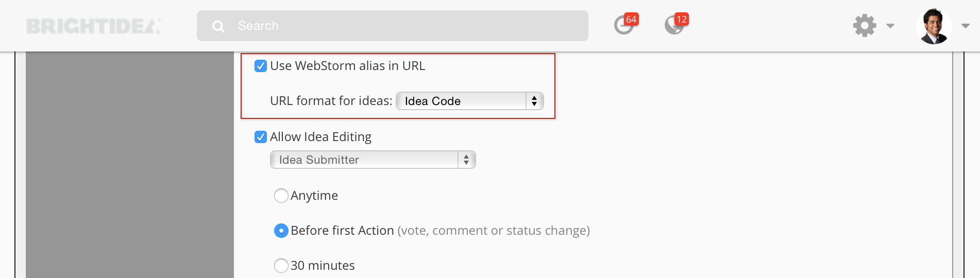The height and width of the screenshot is (278, 980).
Task: Uncheck Use WebStorm alias in URL
Action: (x=261, y=66)
